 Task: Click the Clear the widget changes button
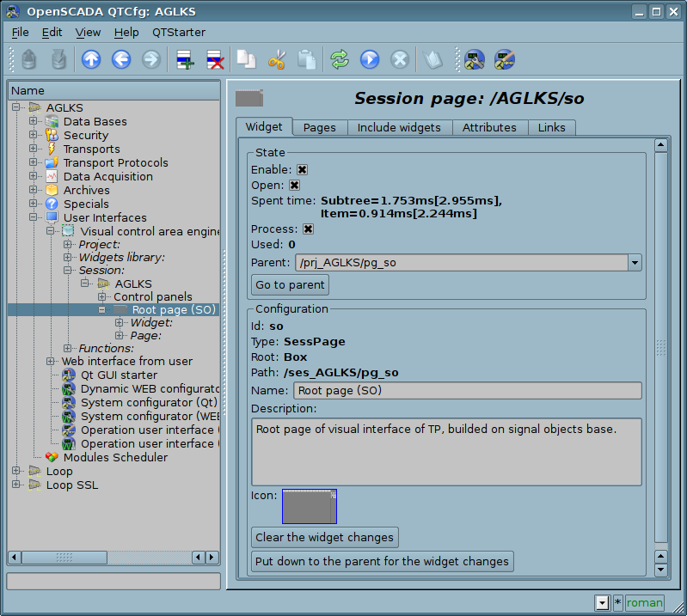pos(324,538)
